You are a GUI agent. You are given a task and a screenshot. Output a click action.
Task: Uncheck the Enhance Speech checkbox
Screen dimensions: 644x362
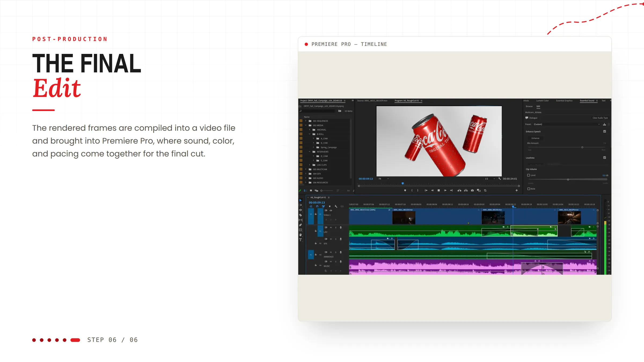(x=605, y=131)
